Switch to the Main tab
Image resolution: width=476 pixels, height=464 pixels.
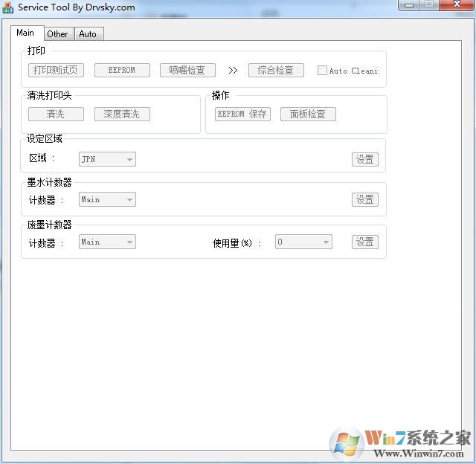coord(27,33)
